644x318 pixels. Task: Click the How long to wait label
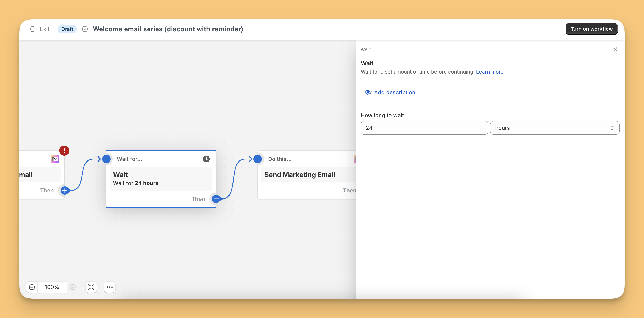point(382,115)
